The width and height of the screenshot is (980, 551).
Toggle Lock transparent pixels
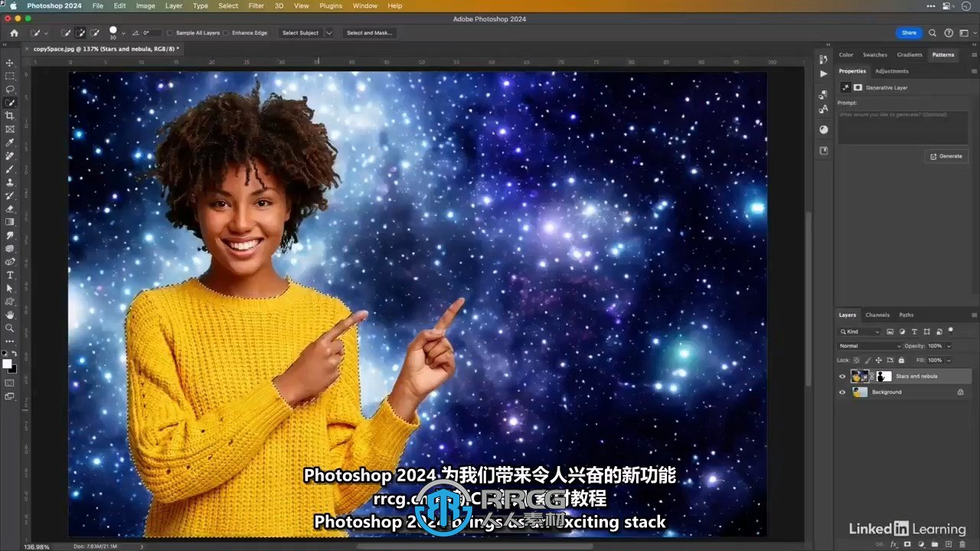856,360
